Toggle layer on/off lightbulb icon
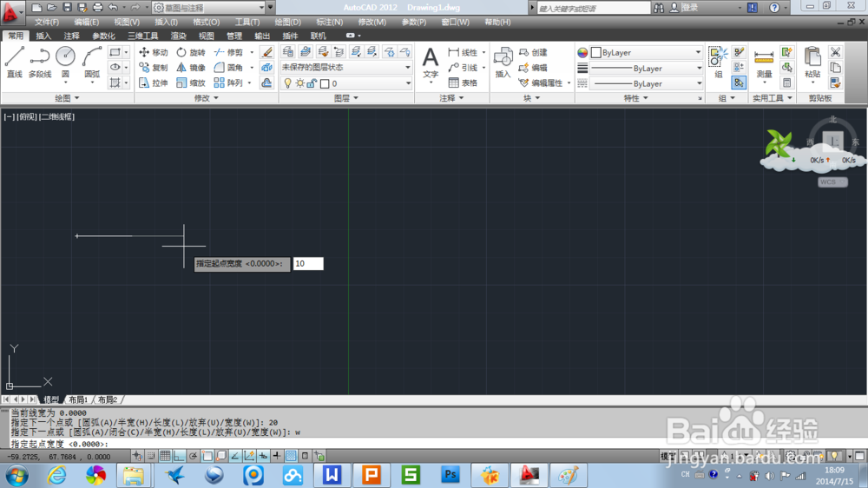The height and width of the screenshot is (488, 868). coord(287,83)
